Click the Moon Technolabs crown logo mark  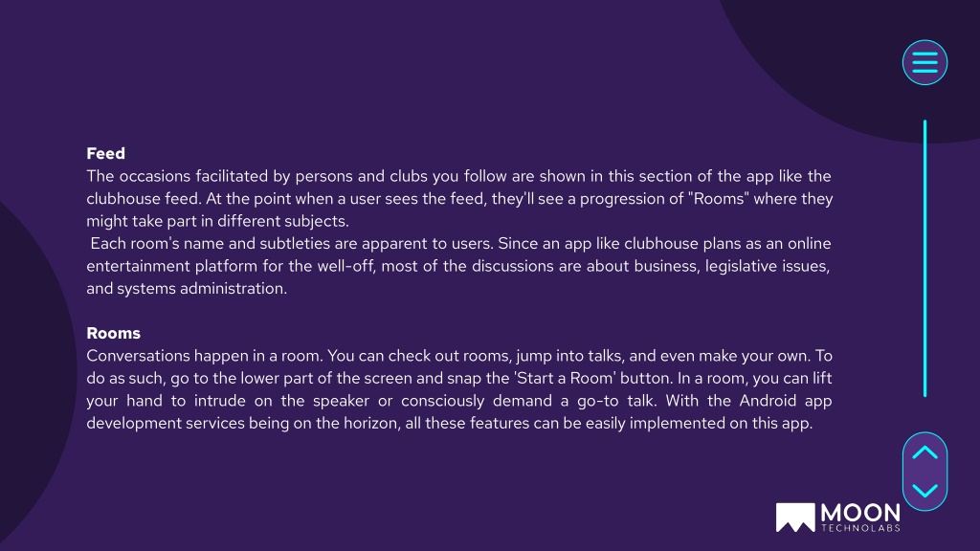point(795,518)
